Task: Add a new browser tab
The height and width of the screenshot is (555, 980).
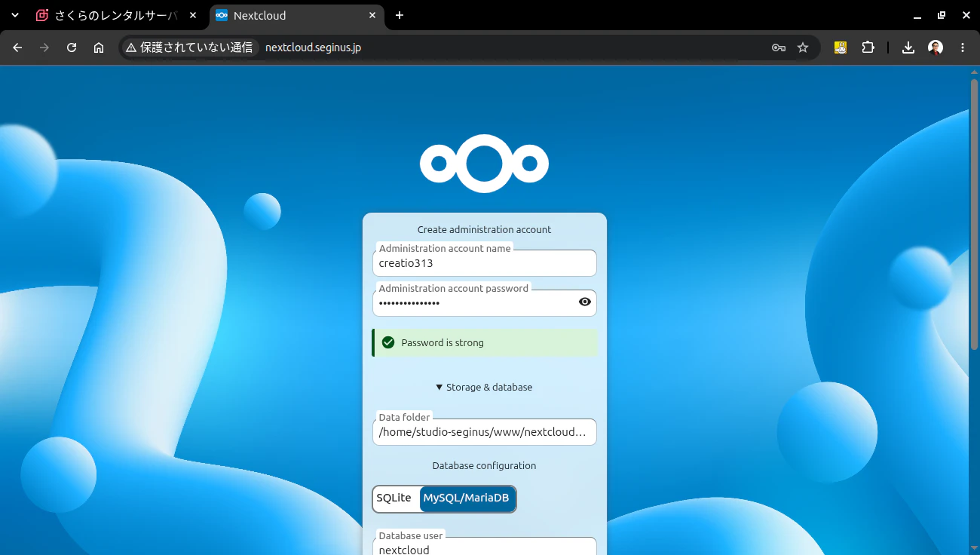Action: point(400,15)
